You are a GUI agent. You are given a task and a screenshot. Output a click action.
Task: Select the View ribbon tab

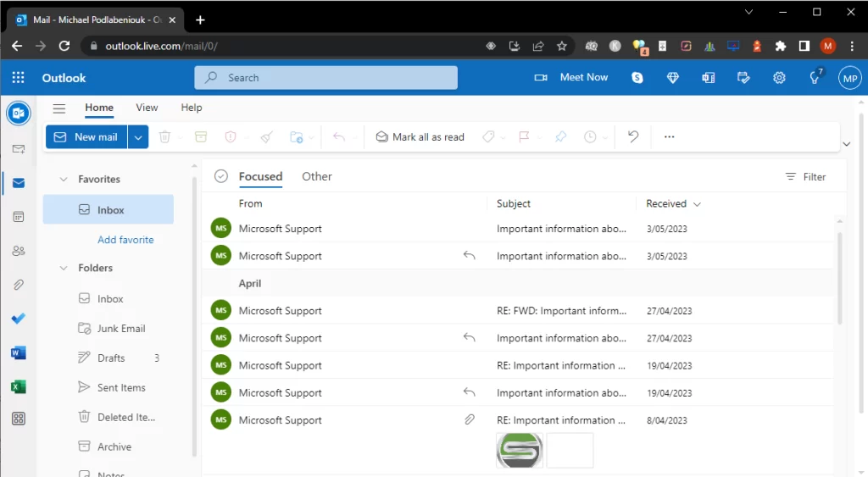(147, 108)
